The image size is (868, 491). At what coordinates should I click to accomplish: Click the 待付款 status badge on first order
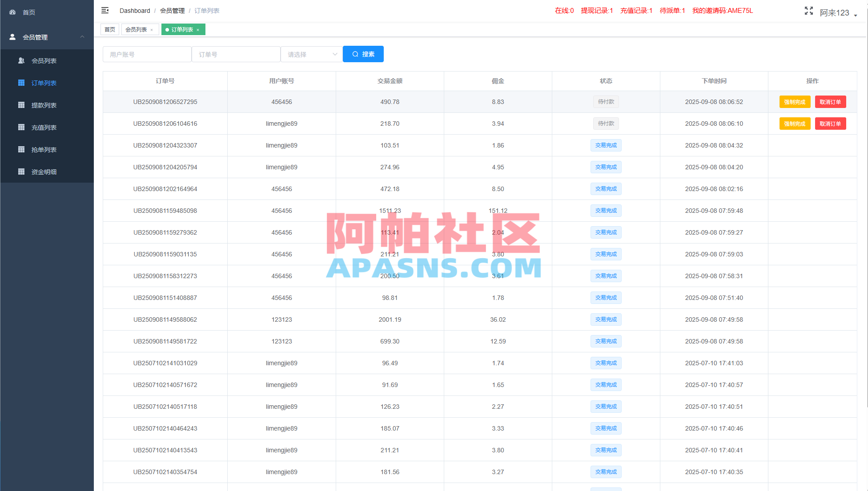606,102
